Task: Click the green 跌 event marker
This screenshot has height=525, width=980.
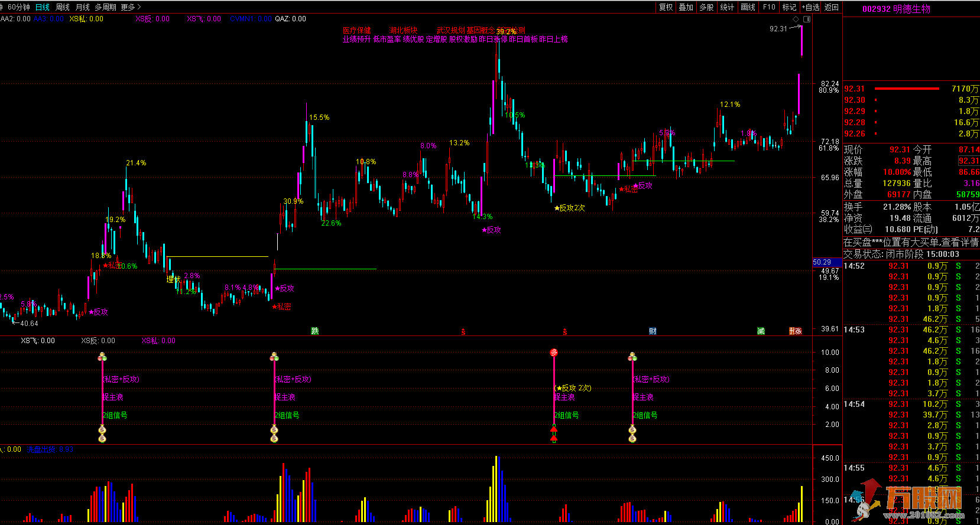Action: pos(315,331)
